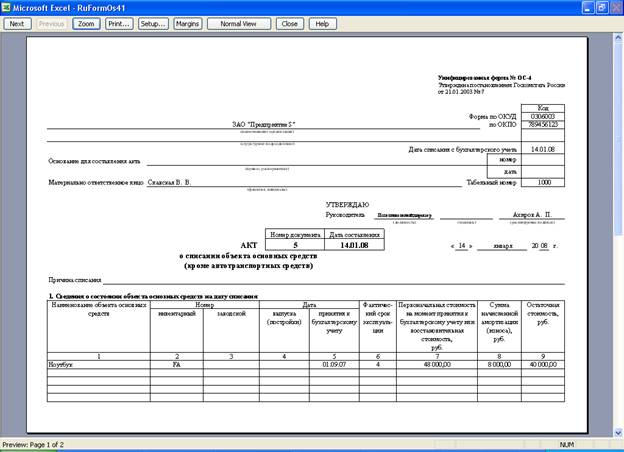The height and width of the screenshot is (452, 624).
Task: Click inventory number FA cell
Action: [x=177, y=364]
